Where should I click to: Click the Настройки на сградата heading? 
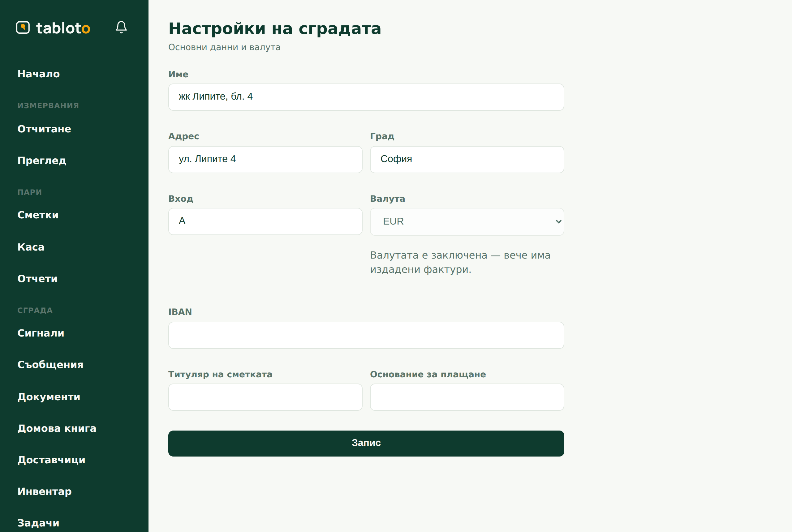(x=275, y=28)
